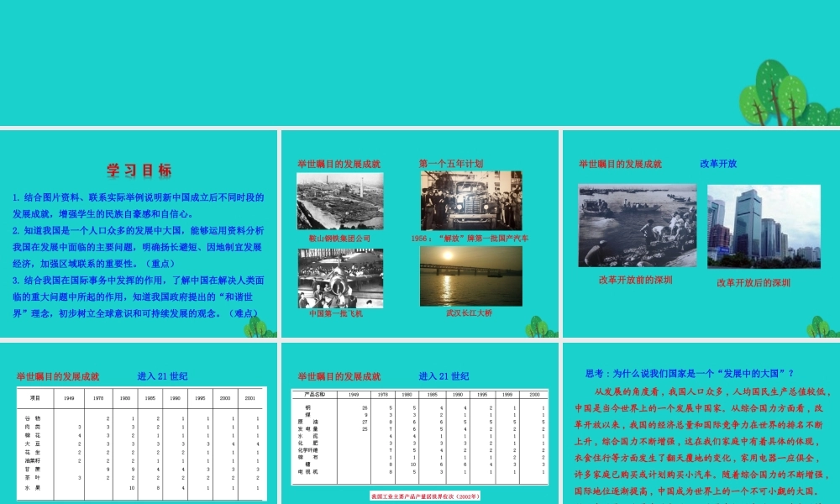Select the crop ranking table with 谷物 row
The width and height of the screenshot is (840, 504).
pyautogui.click(x=141, y=444)
